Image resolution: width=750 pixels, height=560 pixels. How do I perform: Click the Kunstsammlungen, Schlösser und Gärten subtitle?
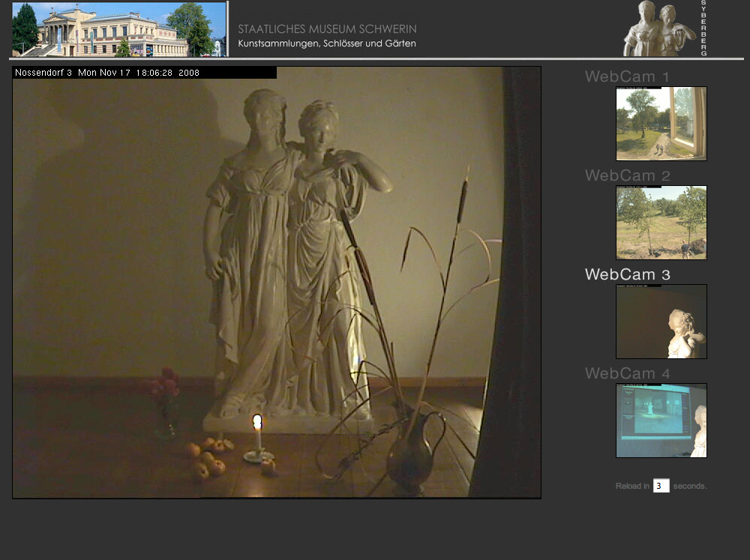coord(327,43)
